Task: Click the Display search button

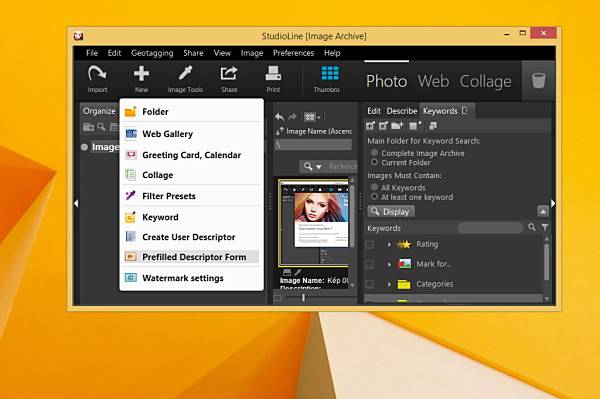Action: point(391,212)
